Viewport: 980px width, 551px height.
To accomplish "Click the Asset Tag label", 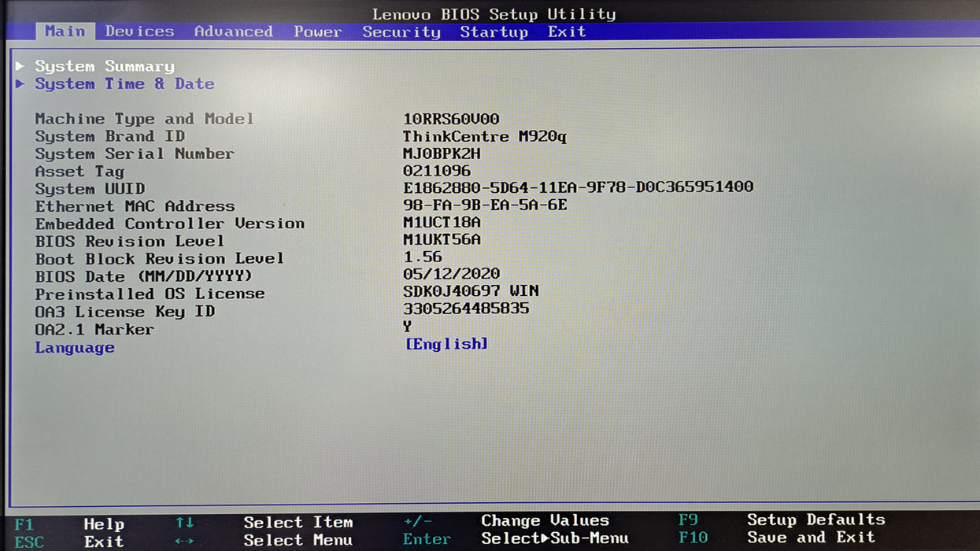I will (x=80, y=171).
